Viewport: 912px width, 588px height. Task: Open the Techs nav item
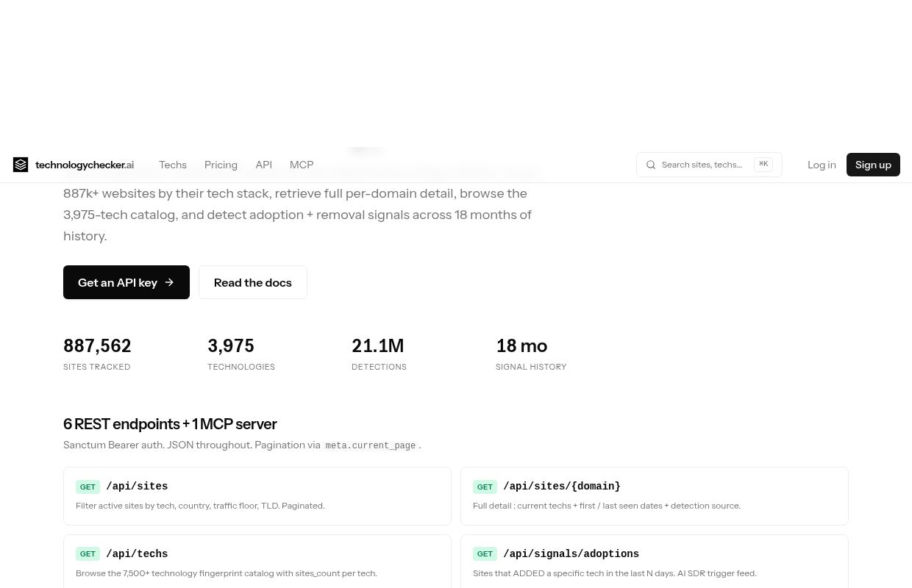point(173,165)
